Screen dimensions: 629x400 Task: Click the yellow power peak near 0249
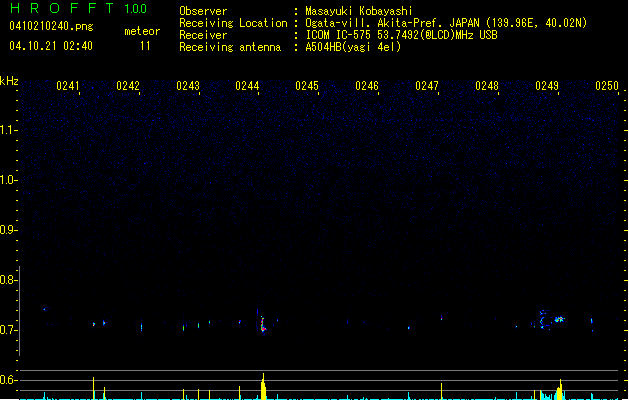pyautogui.click(x=560, y=390)
